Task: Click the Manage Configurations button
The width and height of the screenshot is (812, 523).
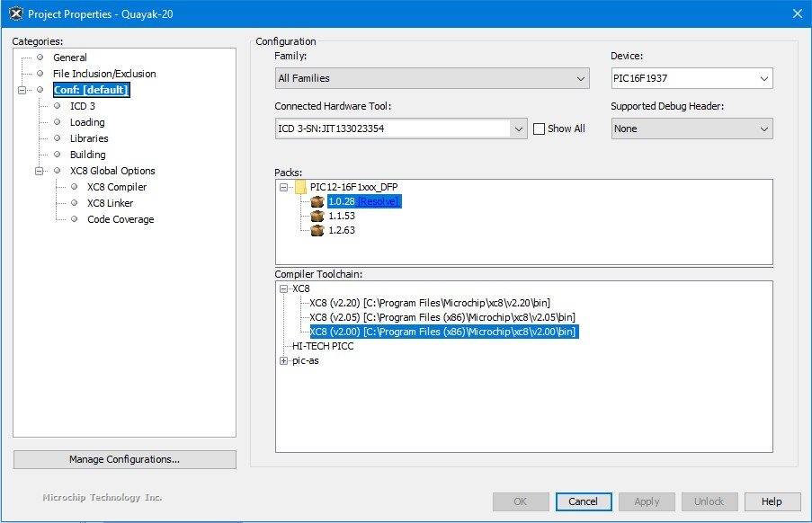Action: pyautogui.click(x=124, y=459)
